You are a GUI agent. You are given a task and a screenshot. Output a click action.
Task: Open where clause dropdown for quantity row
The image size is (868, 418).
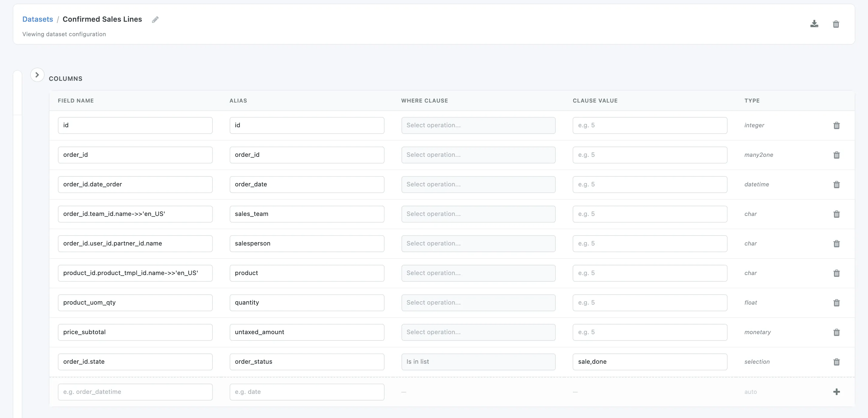pyautogui.click(x=478, y=303)
